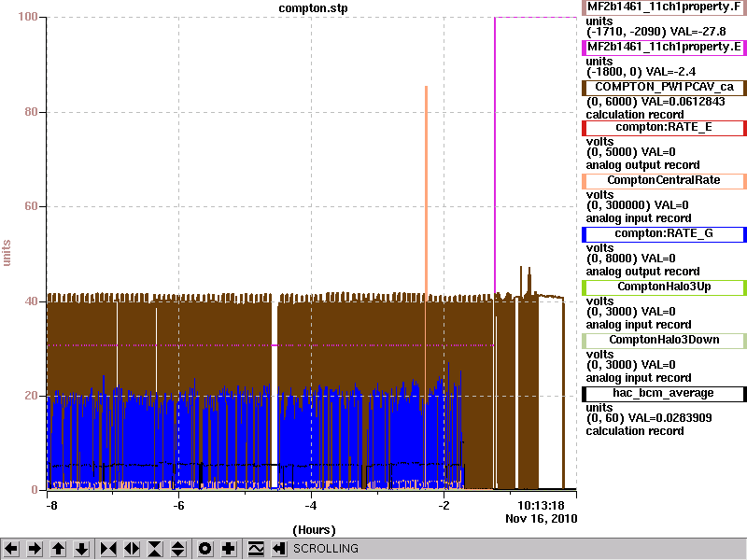Click the x-axis tick label -2
The width and height of the screenshot is (747, 560).
tap(444, 505)
